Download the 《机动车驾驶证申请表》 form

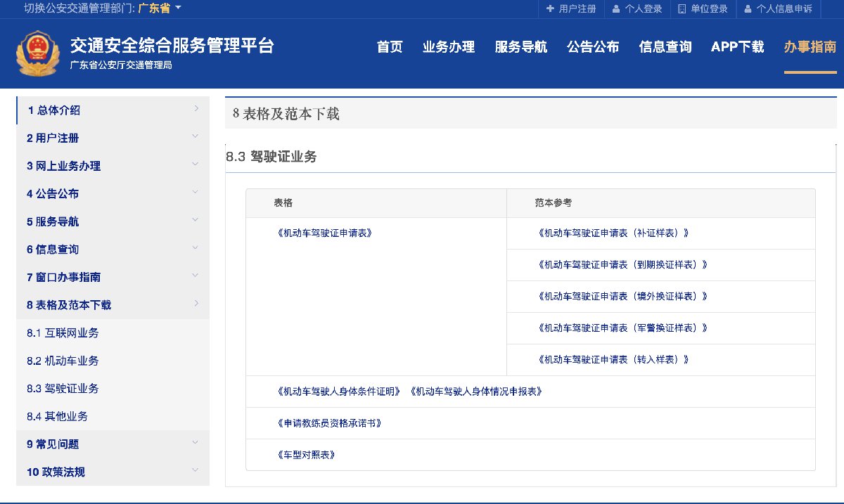coord(324,233)
